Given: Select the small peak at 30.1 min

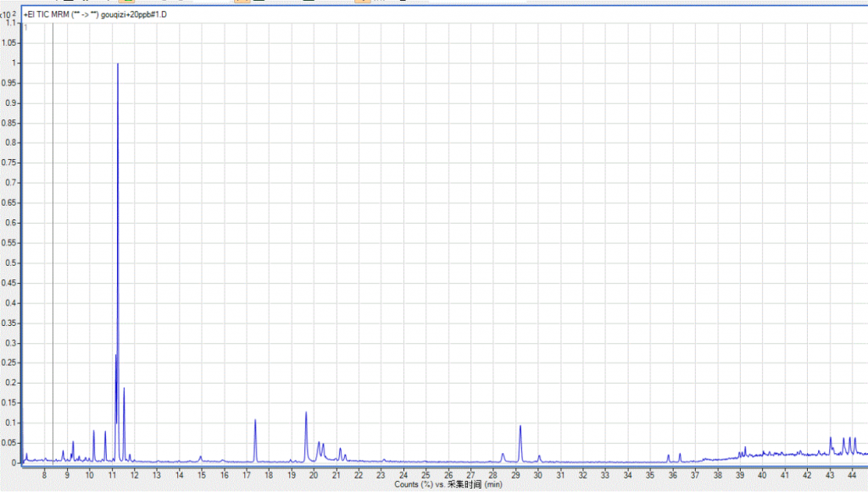Looking at the screenshot, I should click(539, 456).
